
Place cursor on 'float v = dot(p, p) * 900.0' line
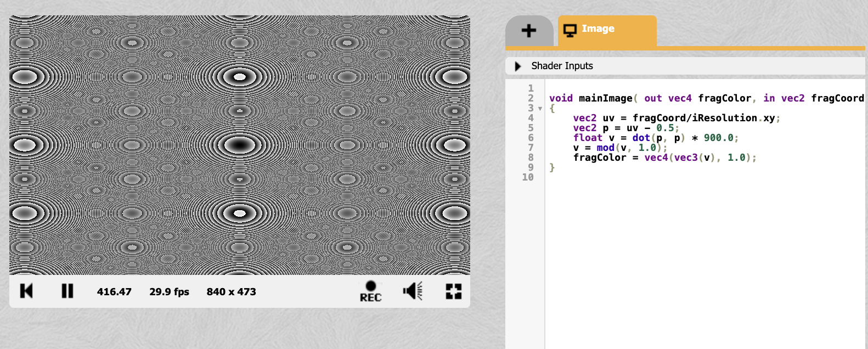tap(656, 138)
